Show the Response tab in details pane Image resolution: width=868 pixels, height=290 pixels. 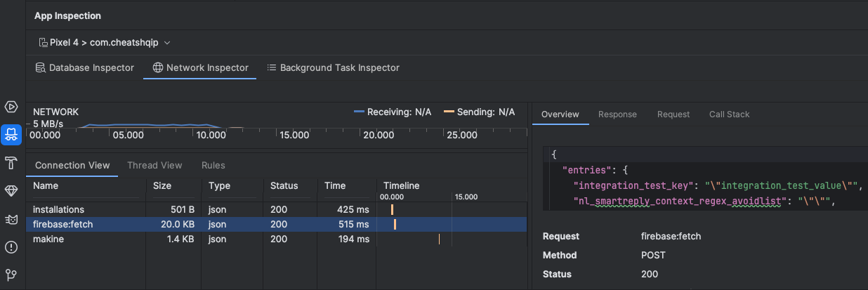tap(617, 114)
